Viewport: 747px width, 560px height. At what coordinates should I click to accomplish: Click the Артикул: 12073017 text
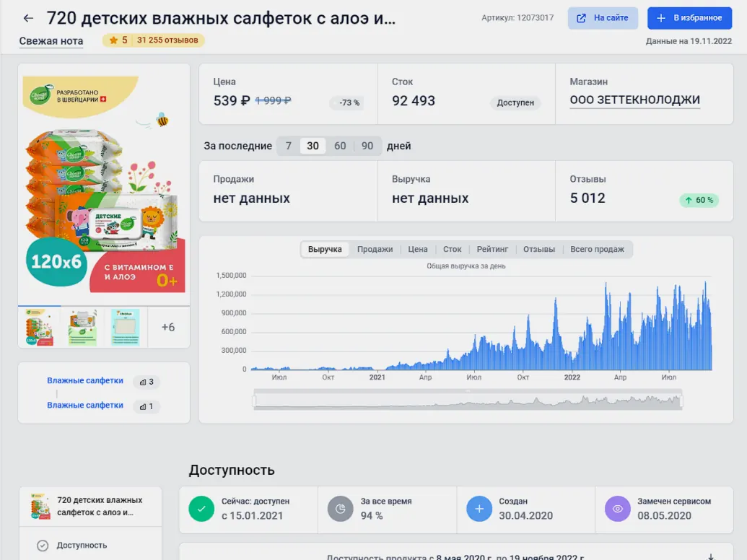517,17
